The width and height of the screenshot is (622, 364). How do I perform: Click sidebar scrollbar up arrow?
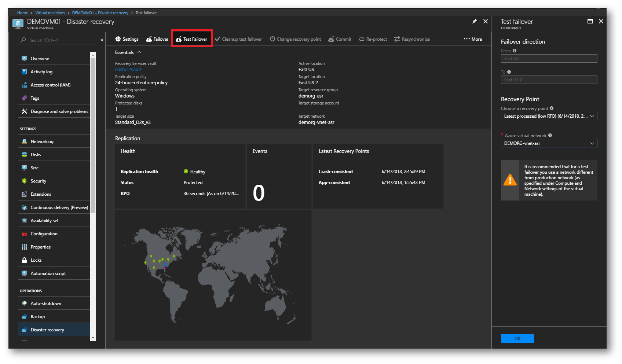pyautogui.click(x=93, y=55)
